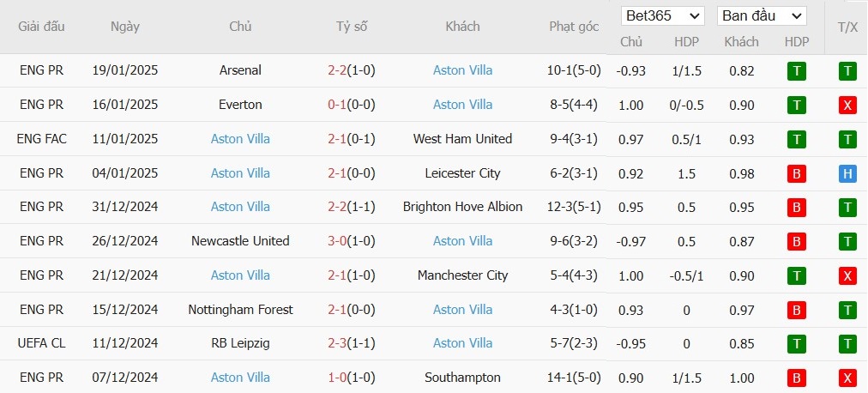Click green T HDP badge in Arsenal row
The image size is (868, 393).
click(797, 71)
